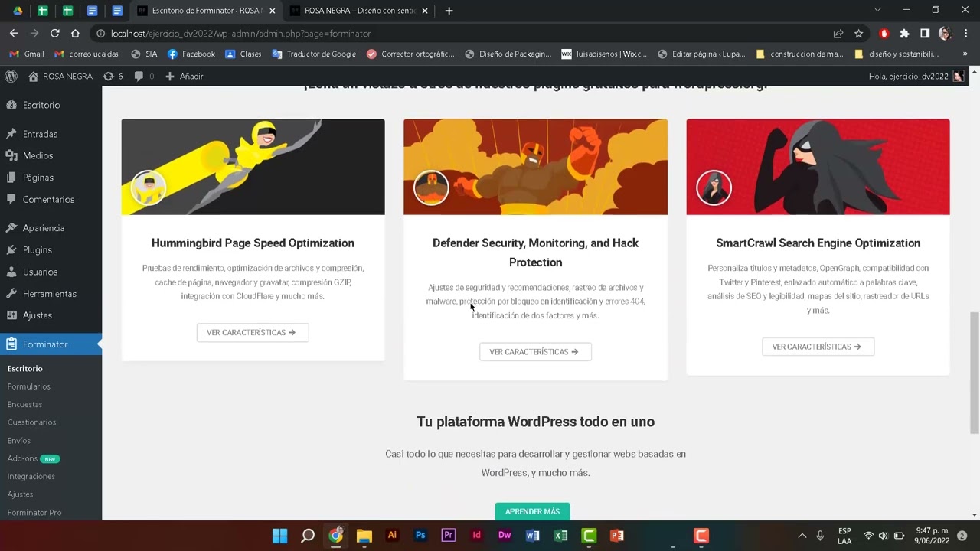Open the WordPress logo menu in admin bar
980x551 pixels.
[x=11, y=77]
